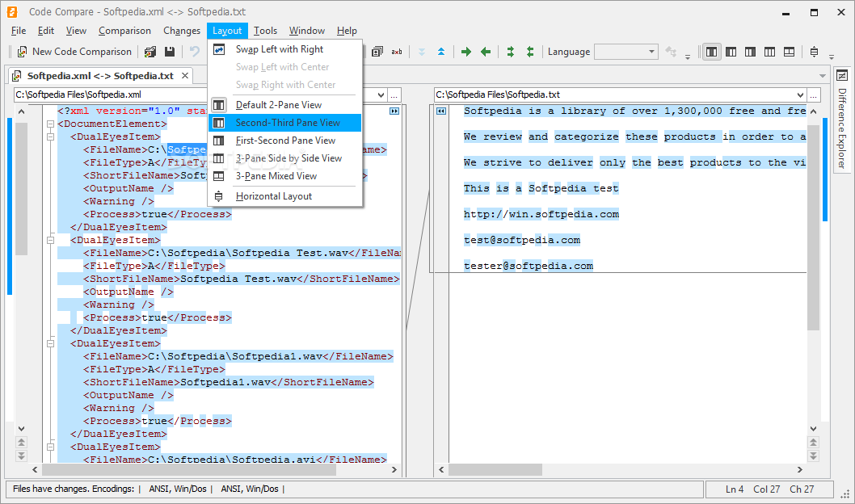Collapse the fourth DualEyesItem node
Image resolution: width=855 pixels, height=504 pixels.
(50, 447)
